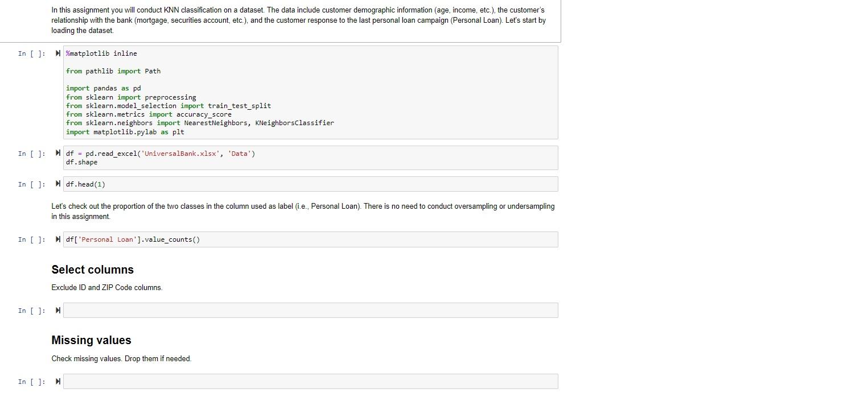Screen dimensions: 868x397
Task: Click the 'UniversalBank.xlsx' string
Action: tap(180, 154)
